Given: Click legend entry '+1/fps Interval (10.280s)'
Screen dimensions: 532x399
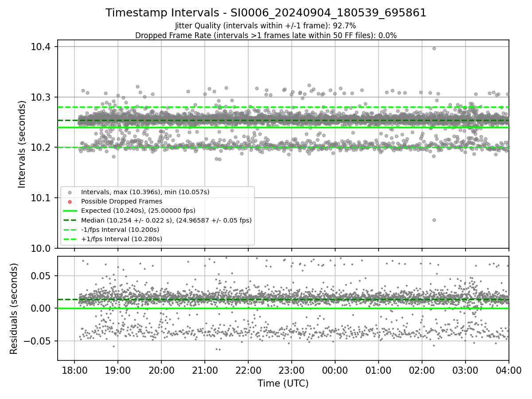Looking at the screenshot, I should click(x=121, y=239).
